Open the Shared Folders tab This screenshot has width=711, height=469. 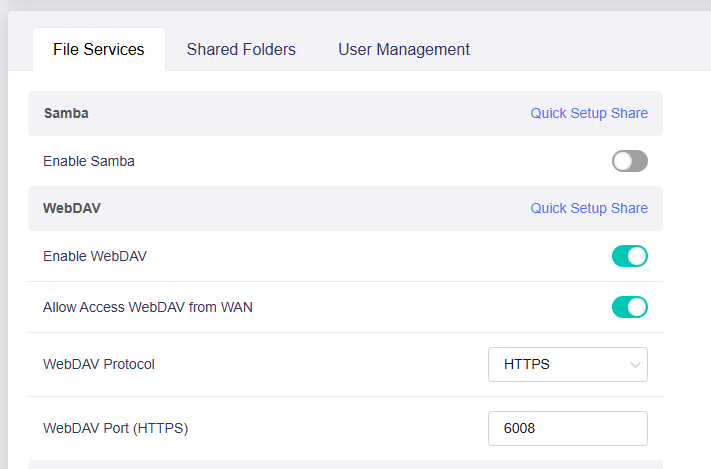click(241, 49)
